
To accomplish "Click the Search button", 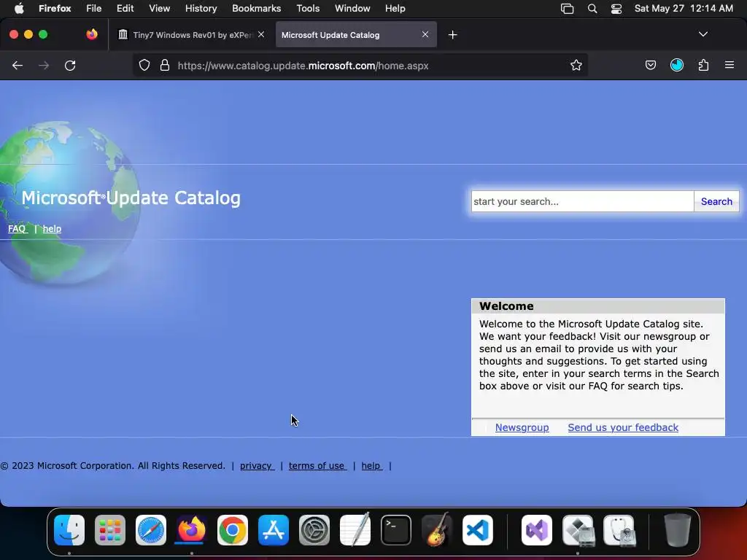I will point(716,201).
